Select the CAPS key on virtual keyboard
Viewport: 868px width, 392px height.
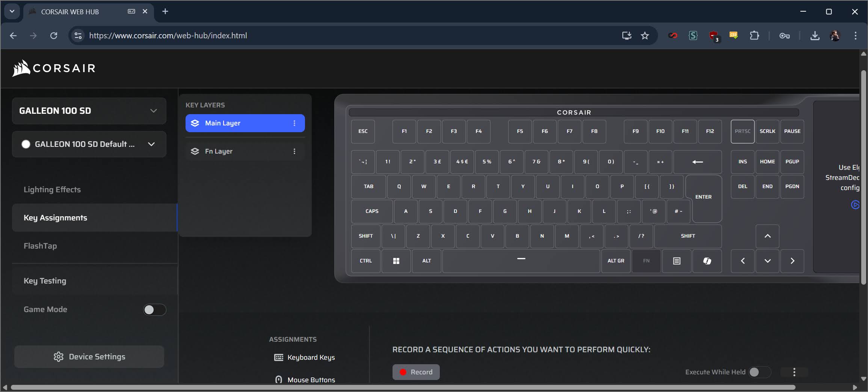pos(372,211)
